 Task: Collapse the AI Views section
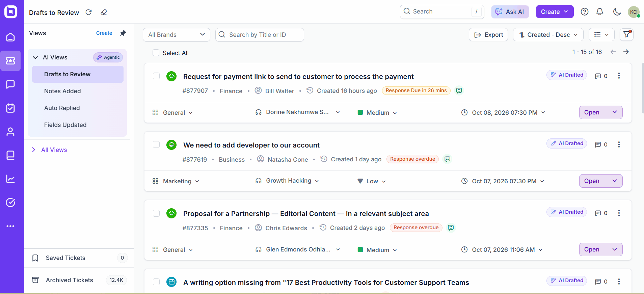35,57
